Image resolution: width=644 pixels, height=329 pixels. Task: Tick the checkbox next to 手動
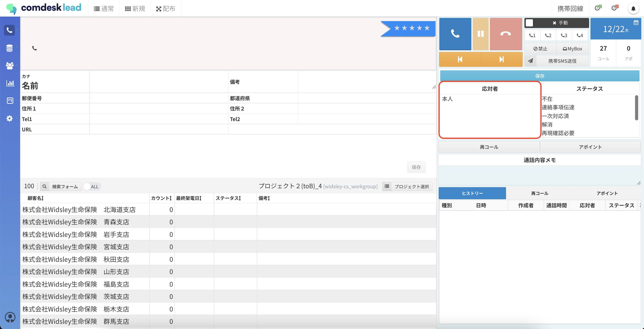(x=529, y=23)
